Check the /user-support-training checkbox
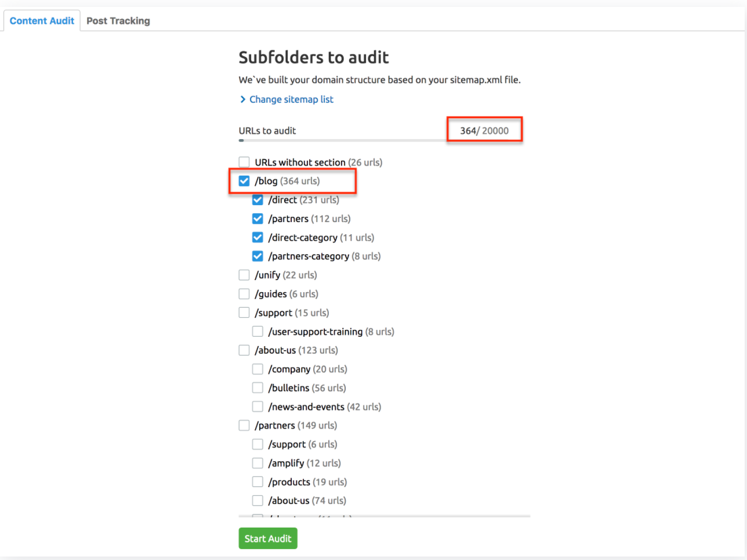Image resolution: width=747 pixels, height=560 pixels. 258,331
